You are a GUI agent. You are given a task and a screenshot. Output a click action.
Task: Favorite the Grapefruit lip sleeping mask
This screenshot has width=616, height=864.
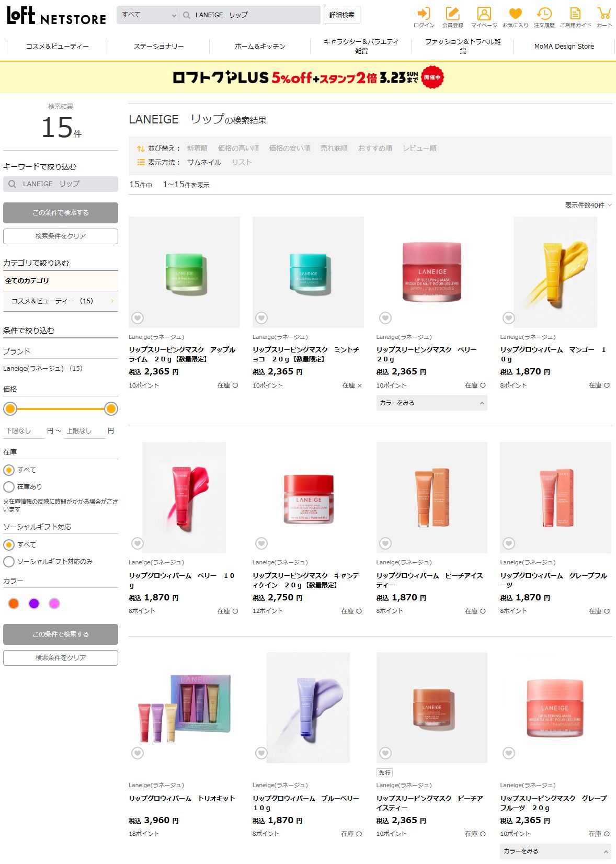point(509,753)
